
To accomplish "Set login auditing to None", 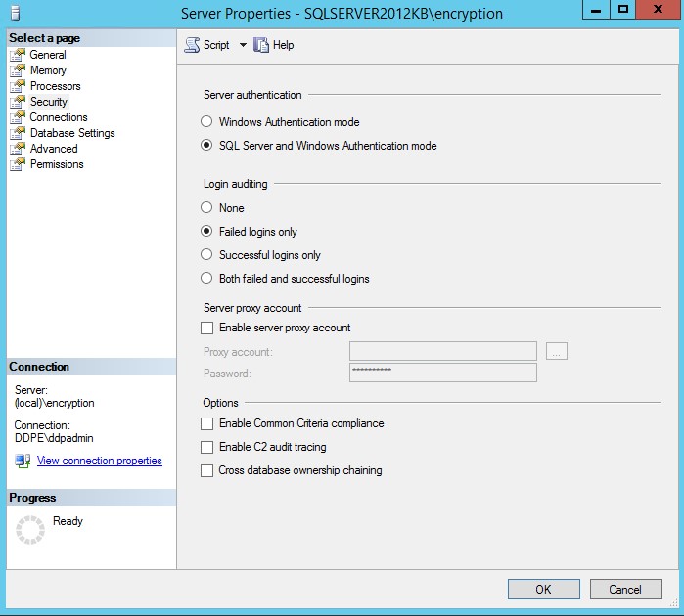I will click(x=206, y=207).
